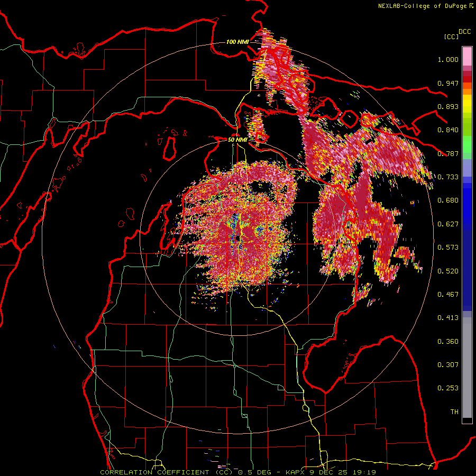The image size is (476, 476).
Task: Pick the light pink swatch beside 1.000
Action: (467, 56)
